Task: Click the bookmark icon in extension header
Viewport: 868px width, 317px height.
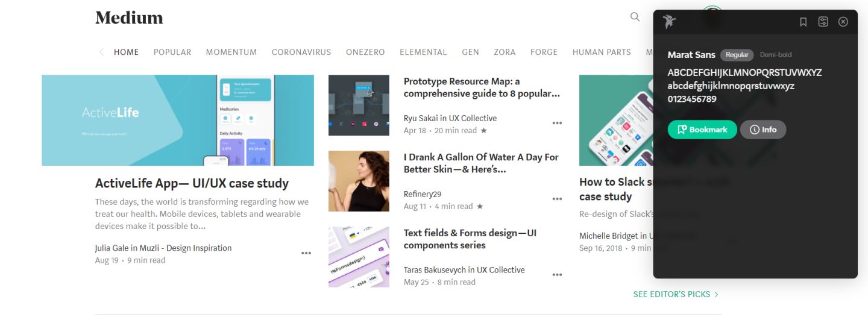Action: [x=803, y=22]
